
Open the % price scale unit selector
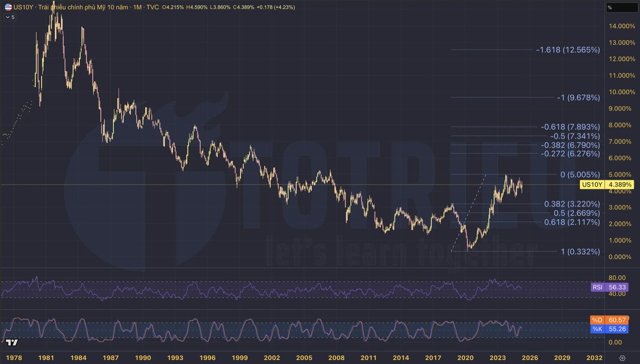pos(621,8)
